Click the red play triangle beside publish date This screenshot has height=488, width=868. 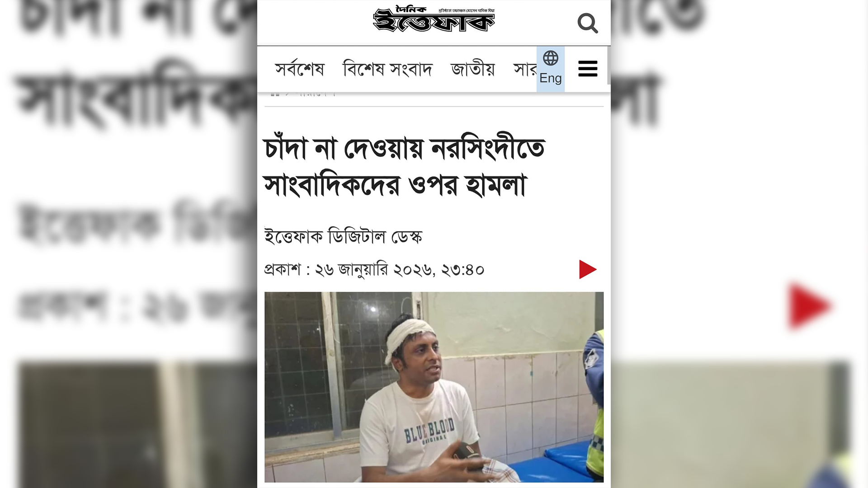click(x=588, y=269)
